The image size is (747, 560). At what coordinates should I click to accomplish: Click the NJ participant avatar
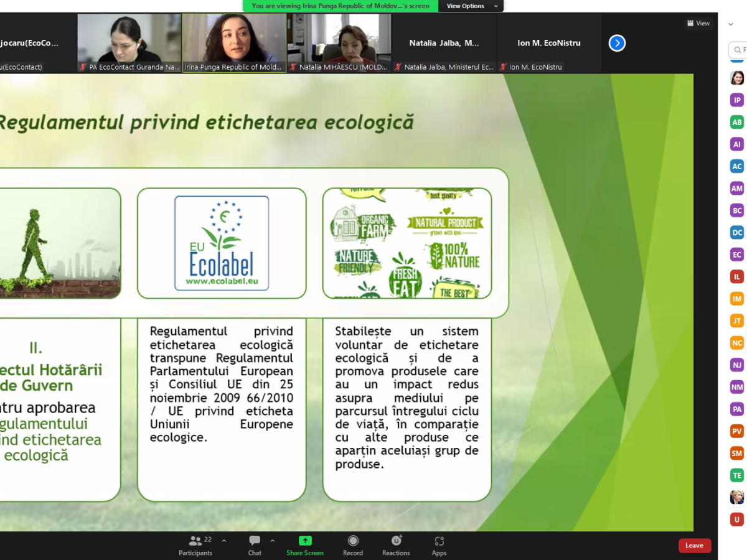click(737, 365)
